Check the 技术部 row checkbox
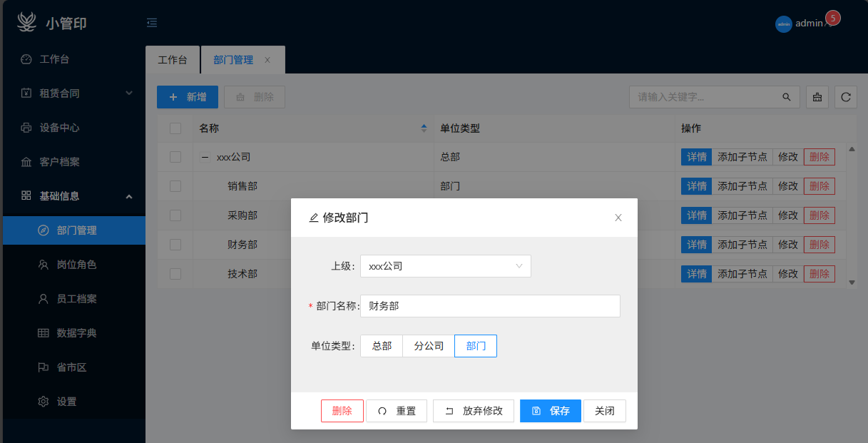 coord(175,273)
